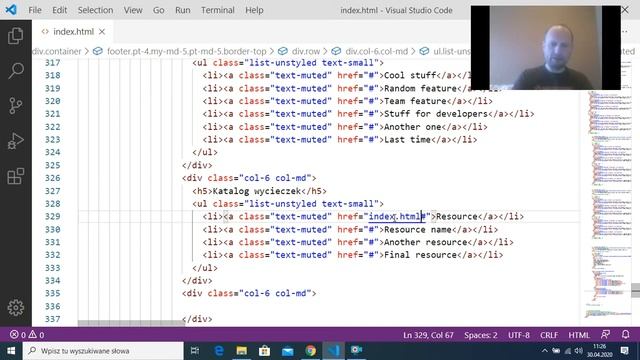
Task: Click line number 326 in gutter
Action: pos(52,178)
